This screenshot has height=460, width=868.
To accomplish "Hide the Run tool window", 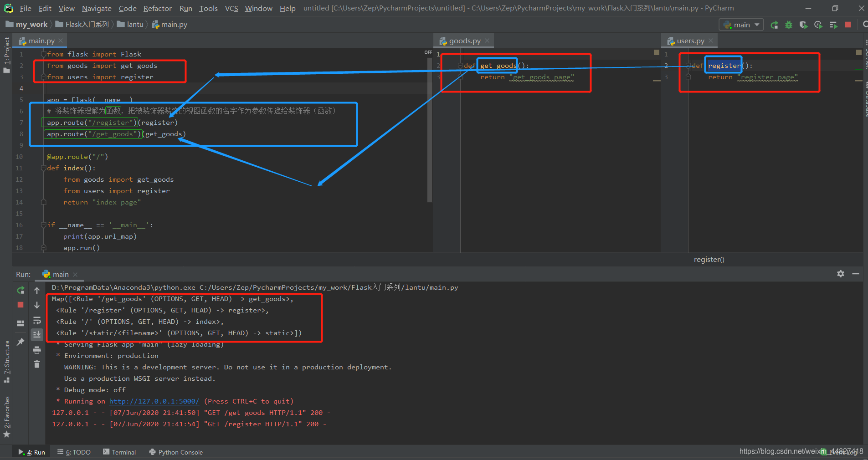I will pos(856,273).
